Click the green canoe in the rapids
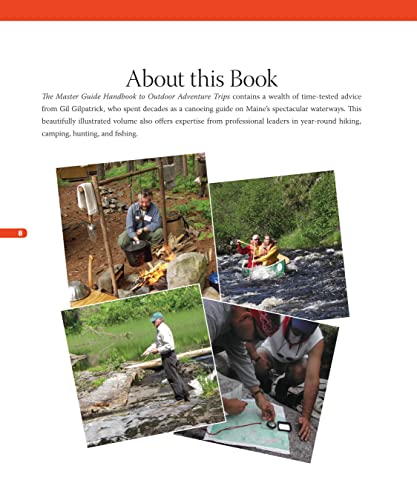Screen dimensions: 417x500 pos(265,268)
